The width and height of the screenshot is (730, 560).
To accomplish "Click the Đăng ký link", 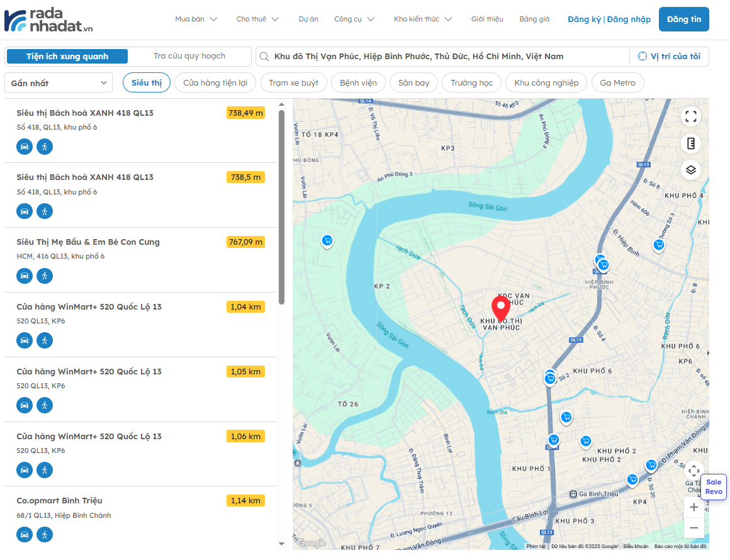I will point(584,19).
